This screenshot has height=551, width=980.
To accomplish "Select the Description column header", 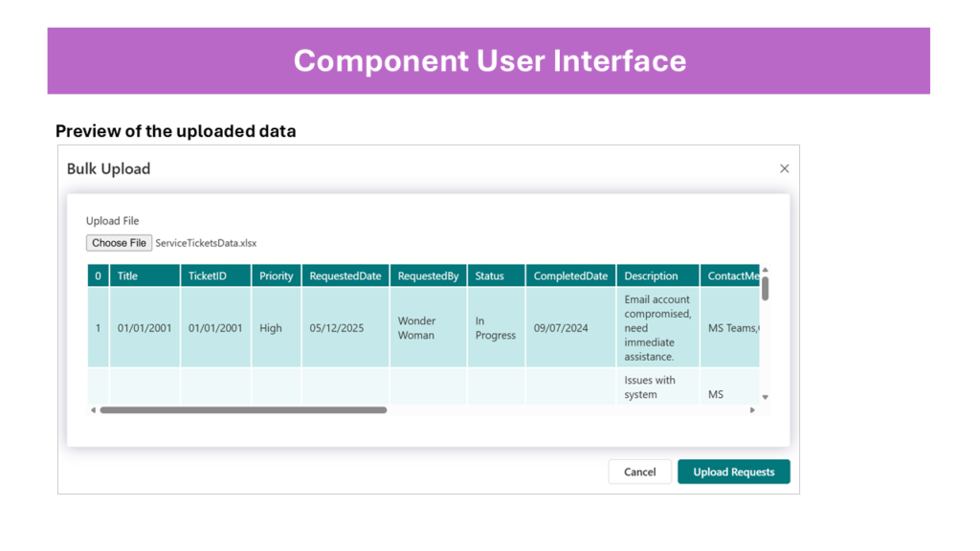I will pyautogui.click(x=651, y=275).
